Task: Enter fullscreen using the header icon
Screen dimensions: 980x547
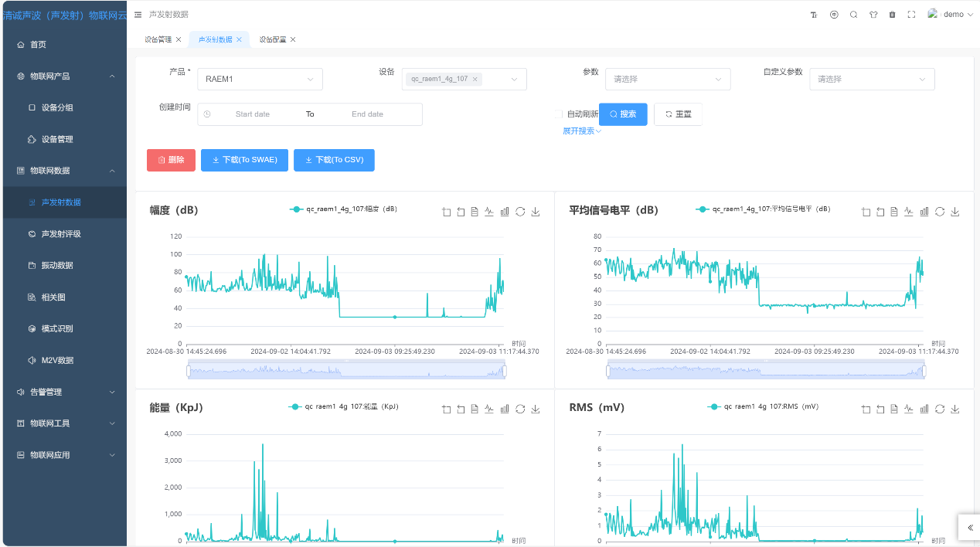Action: 911,15
